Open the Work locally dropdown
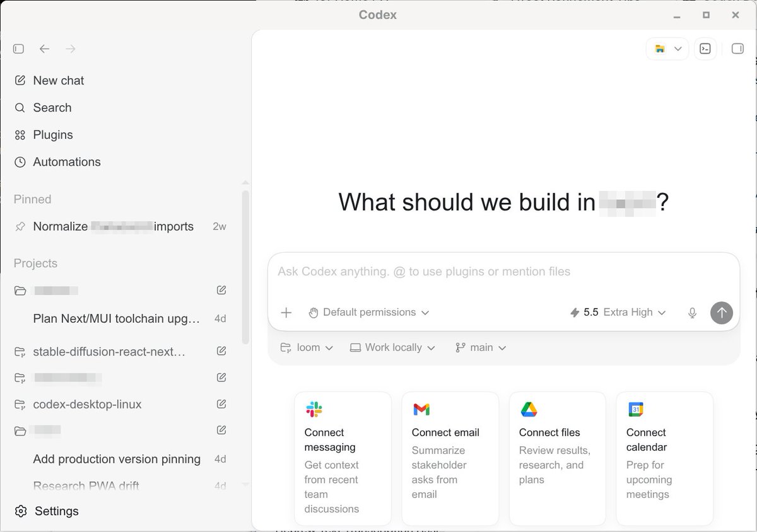The image size is (757, 532). tap(392, 347)
